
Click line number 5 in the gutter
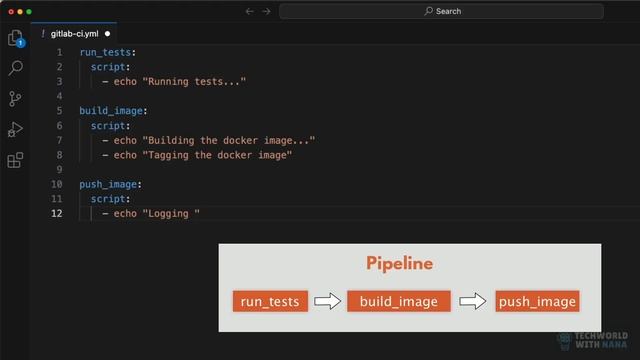(x=60, y=111)
